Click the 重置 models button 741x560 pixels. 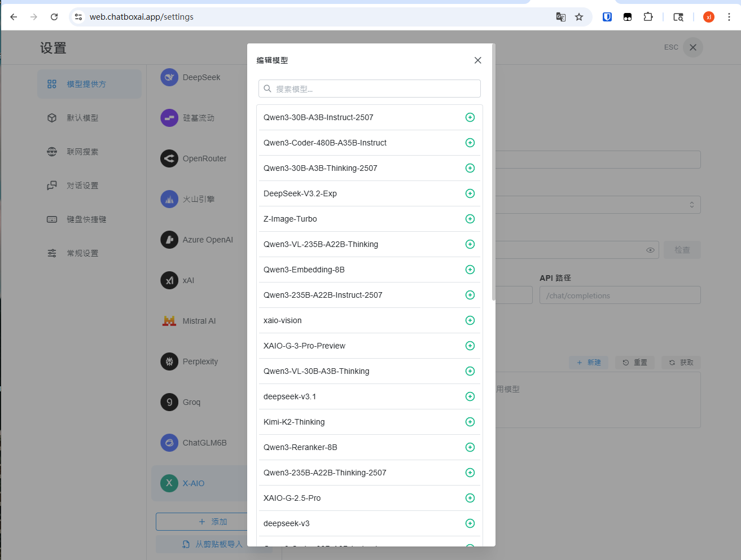pos(635,363)
